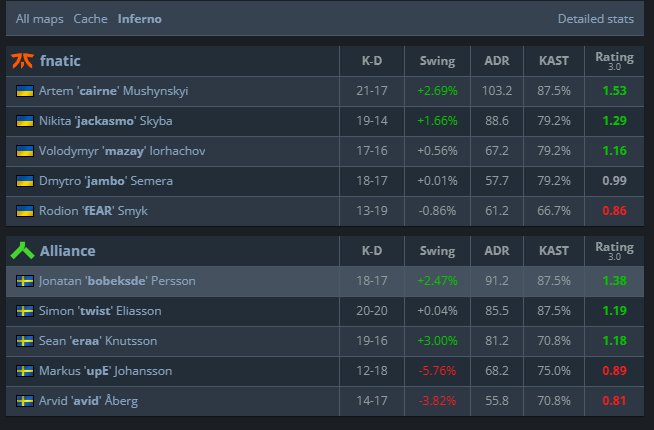Open Volodymyr 'mazay' Iorhachov's profile
The image size is (654, 430).
(122, 151)
